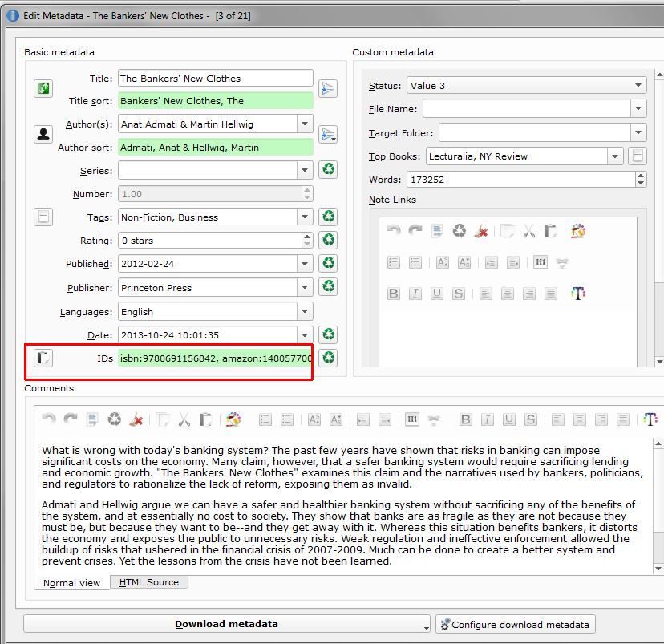Clear Tags with the green recycle icon
664x644 pixels.
pos(328,217)
